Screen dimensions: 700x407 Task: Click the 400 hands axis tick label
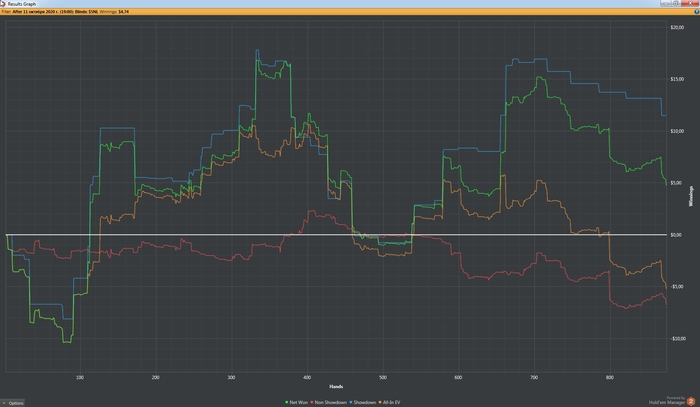tap(307, 378)
